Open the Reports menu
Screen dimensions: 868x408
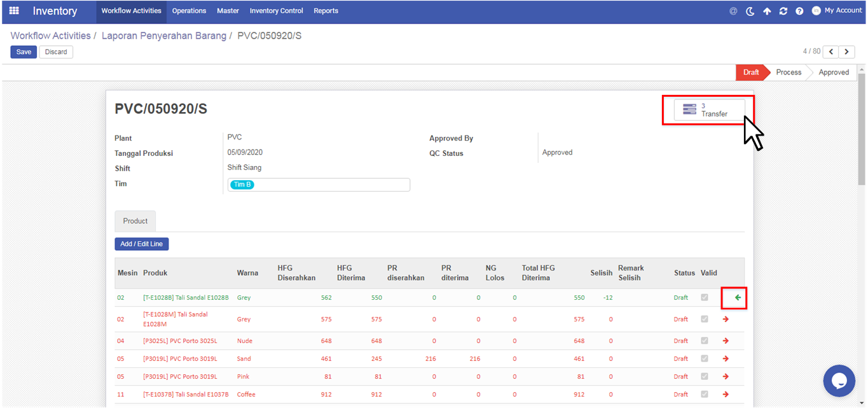[x=326, y=11]
